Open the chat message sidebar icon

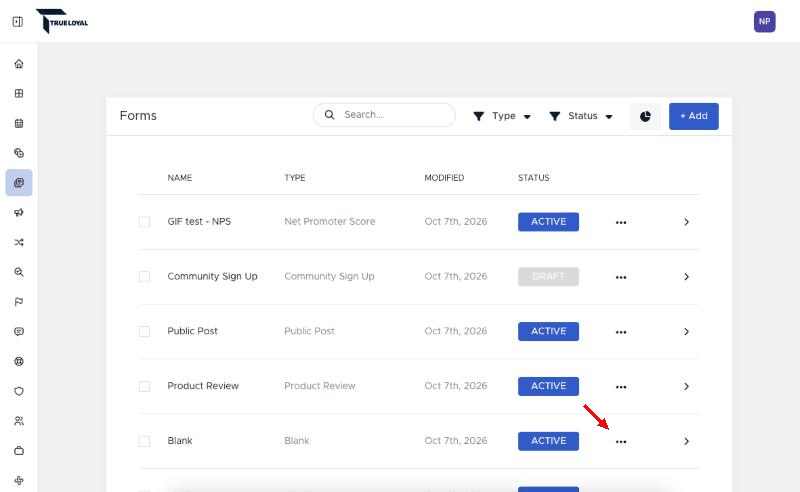[19, 332]
